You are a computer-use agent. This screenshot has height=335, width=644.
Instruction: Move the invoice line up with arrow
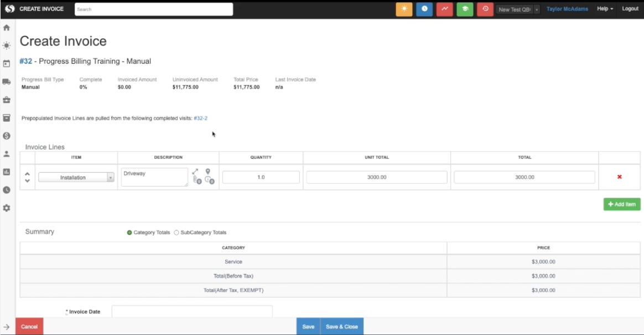[x=27, y=174]
